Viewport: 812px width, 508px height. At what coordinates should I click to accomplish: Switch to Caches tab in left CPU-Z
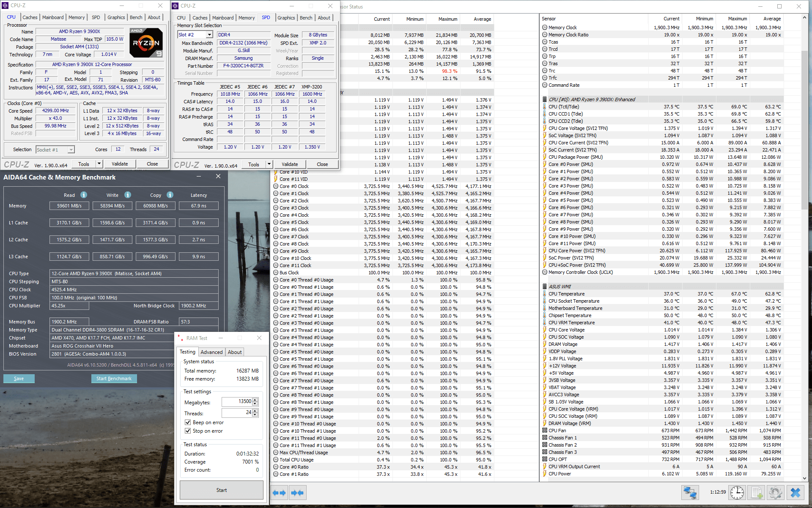[x=30, y=17]
